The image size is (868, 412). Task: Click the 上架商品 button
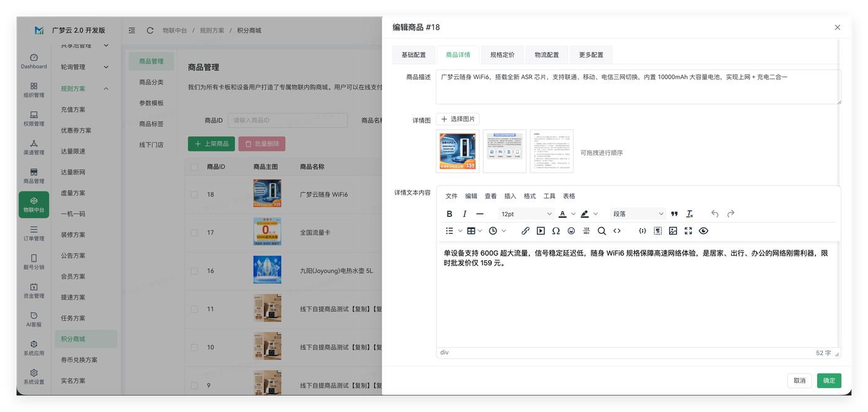(x=211, y=144)
